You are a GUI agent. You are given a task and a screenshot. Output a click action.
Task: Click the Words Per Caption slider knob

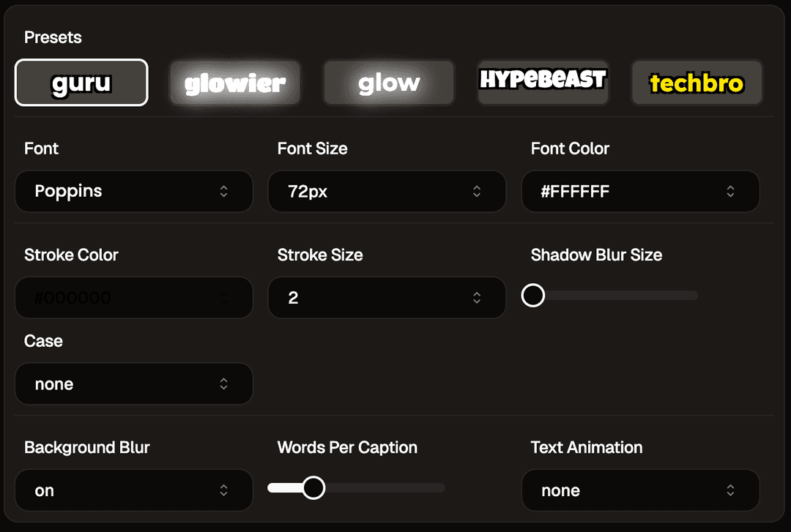[313, 488]
